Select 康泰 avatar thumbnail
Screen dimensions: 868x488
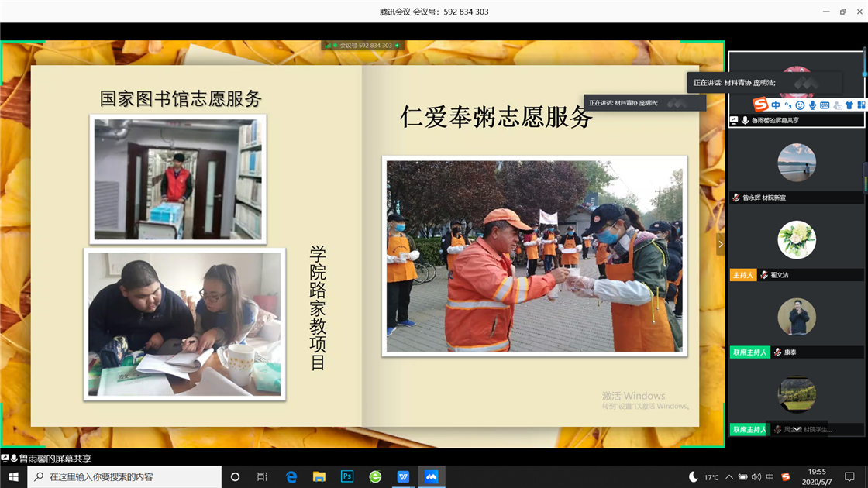(x=797, y=317)
